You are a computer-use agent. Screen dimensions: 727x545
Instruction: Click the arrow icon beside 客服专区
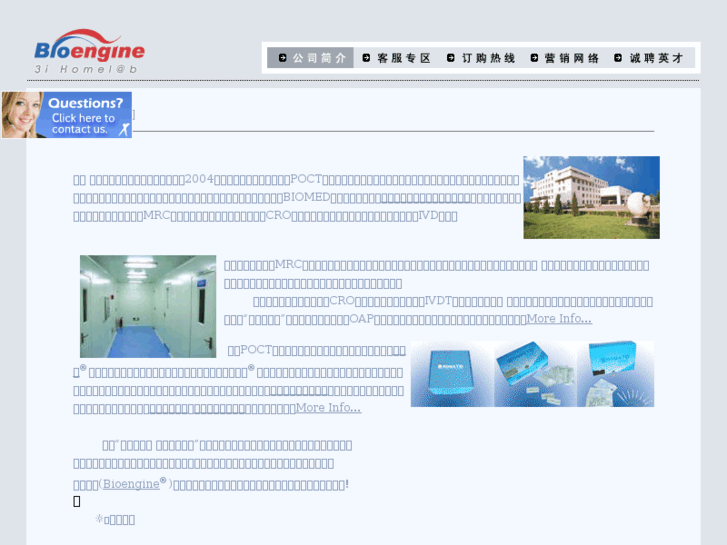(x=366, y=58)
